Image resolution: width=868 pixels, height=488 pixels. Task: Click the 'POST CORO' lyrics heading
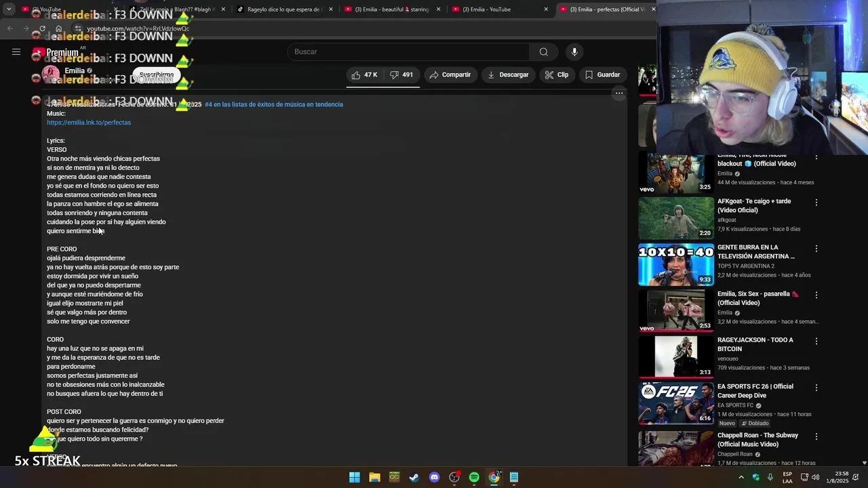[64, 412]
